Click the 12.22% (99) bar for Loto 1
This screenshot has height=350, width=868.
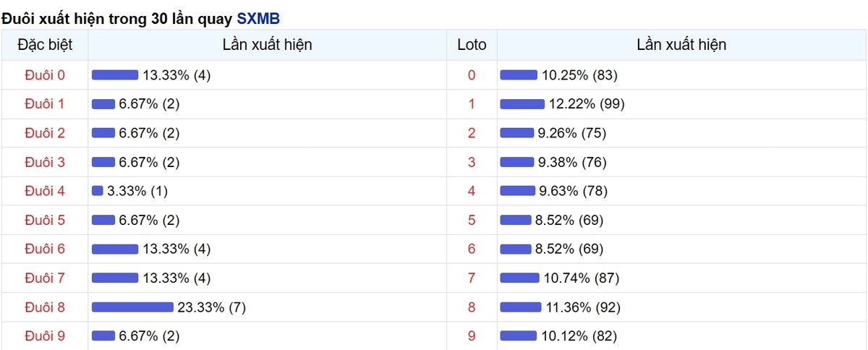[x=522, y=104]
